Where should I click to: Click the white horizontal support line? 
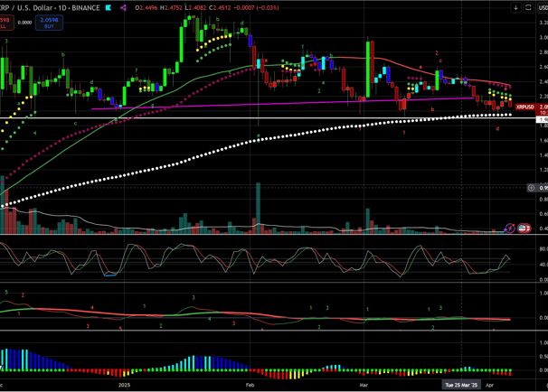[x=268, y=118]
